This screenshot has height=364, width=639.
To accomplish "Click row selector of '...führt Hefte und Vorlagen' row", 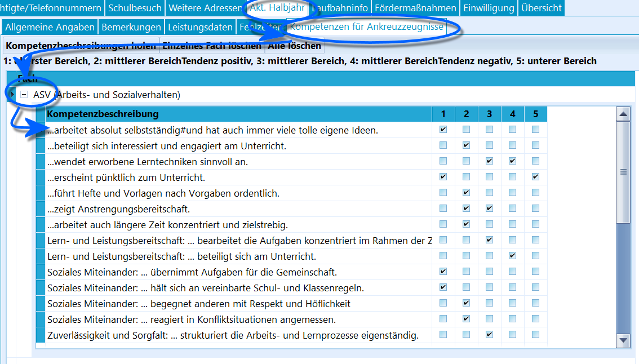I will point(41,193).
